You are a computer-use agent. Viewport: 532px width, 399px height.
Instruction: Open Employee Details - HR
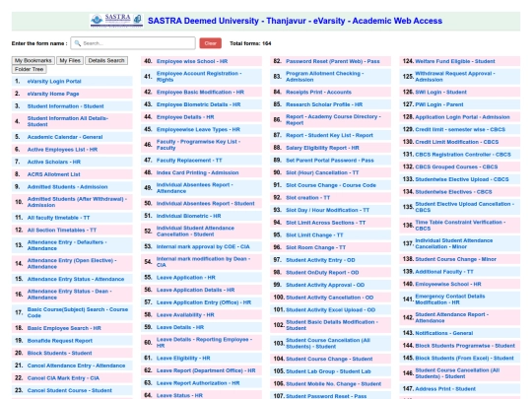click(185, 117)
